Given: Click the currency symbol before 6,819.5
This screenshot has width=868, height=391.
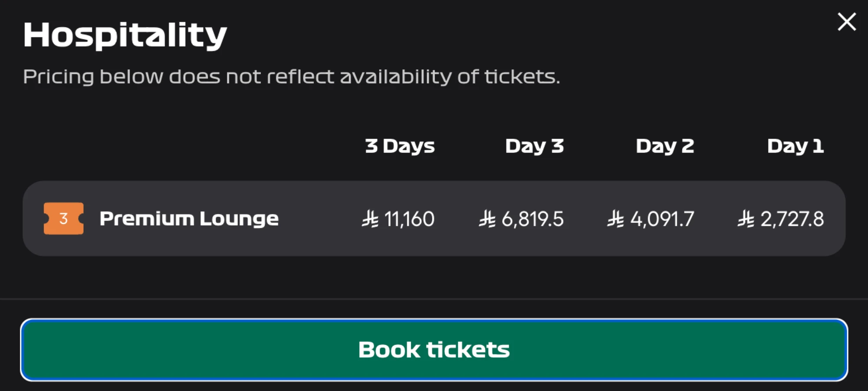Looking at the screenshot, I should click(x=487, y=219).
